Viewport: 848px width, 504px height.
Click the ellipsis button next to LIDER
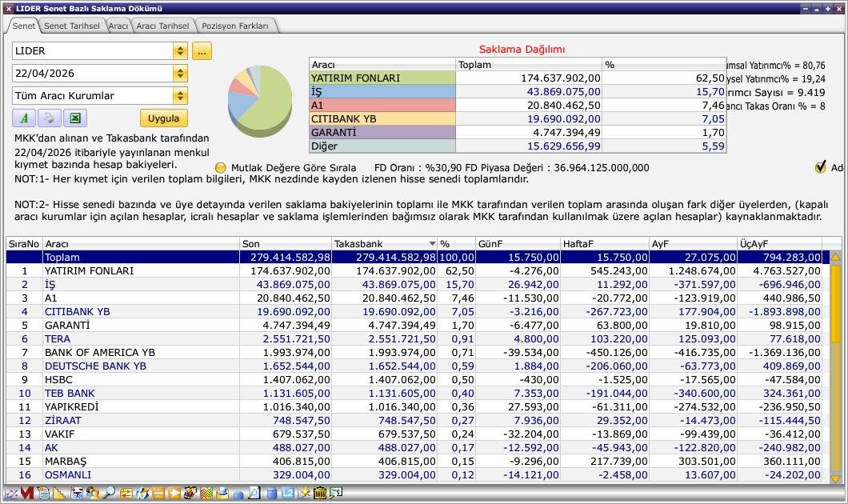pyautogui.click(x=202, y=51)
